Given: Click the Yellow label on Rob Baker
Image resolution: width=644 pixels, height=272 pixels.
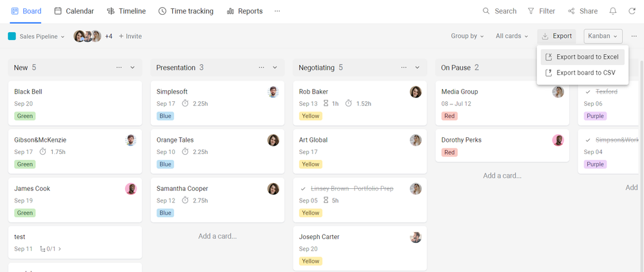Looking at the screenshot, I should 311,116.
